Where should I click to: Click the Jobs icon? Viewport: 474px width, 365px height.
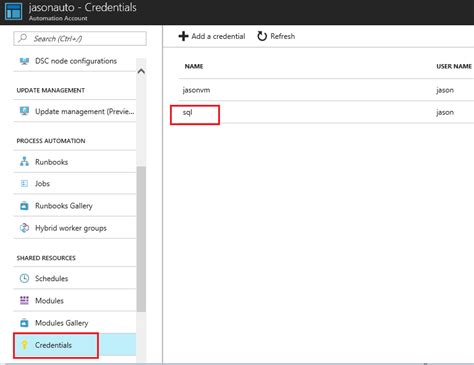point(24,183)
